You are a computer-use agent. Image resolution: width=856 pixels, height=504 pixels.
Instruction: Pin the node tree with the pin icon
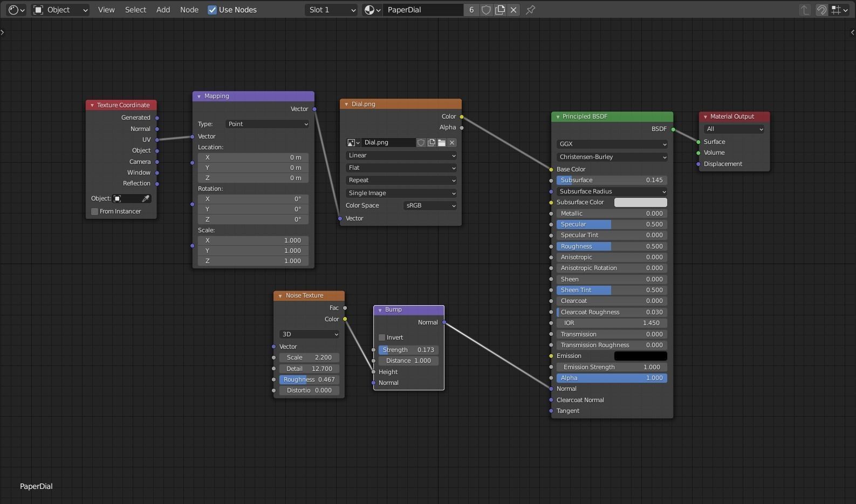[531, 10]
